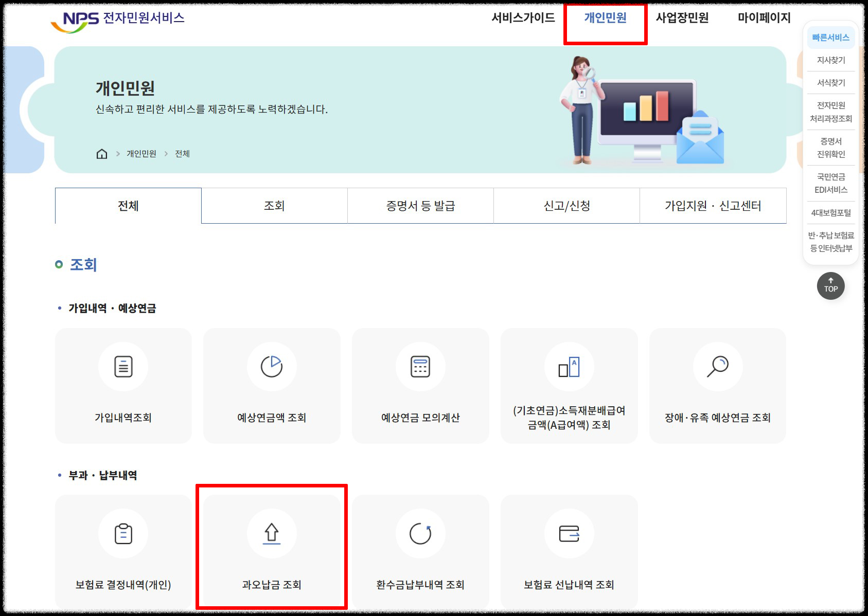Open the 4대보험포털 link
This screenshot has height=616, width=868.
tap(830, 212)
